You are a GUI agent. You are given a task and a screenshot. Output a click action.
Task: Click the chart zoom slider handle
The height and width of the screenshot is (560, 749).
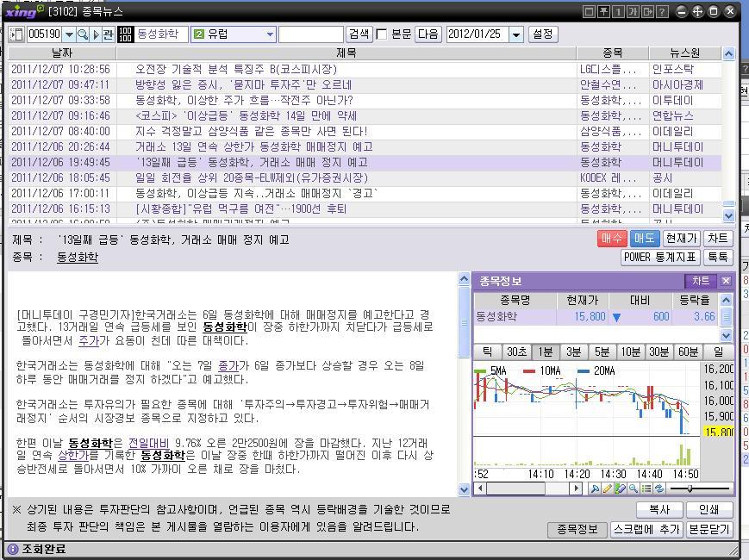(x=690, y=488)
